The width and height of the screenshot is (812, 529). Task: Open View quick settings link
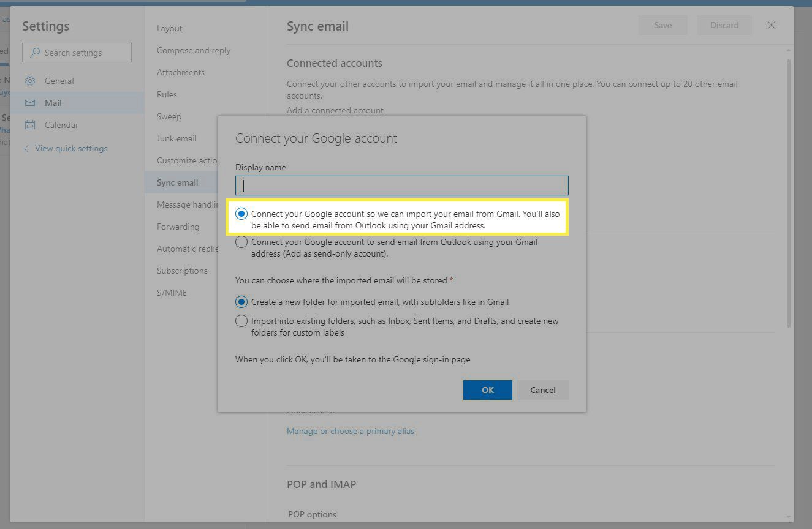coord(71,148)
